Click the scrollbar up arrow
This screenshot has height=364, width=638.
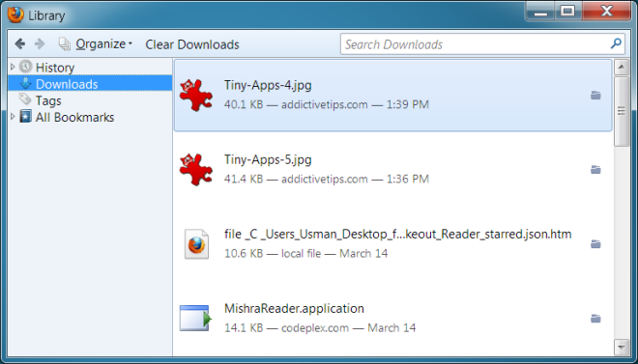(x=622, y=68)
